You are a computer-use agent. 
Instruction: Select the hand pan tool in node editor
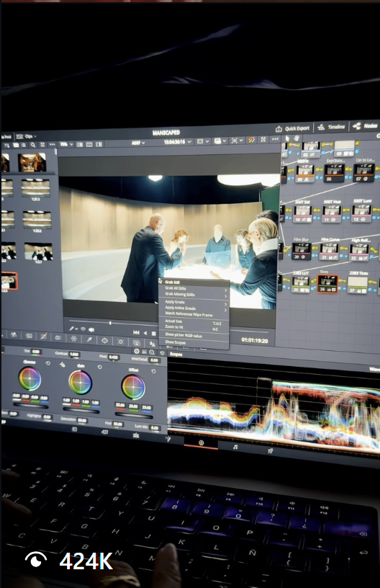(296, 138)
